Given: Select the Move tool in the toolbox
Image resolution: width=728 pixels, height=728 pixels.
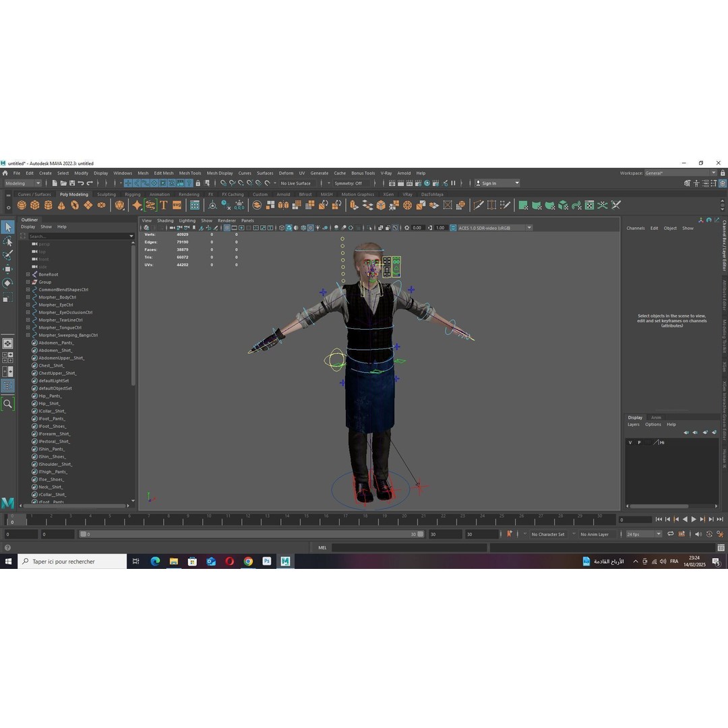Looking at the screenshot, I should pos(8,269).
